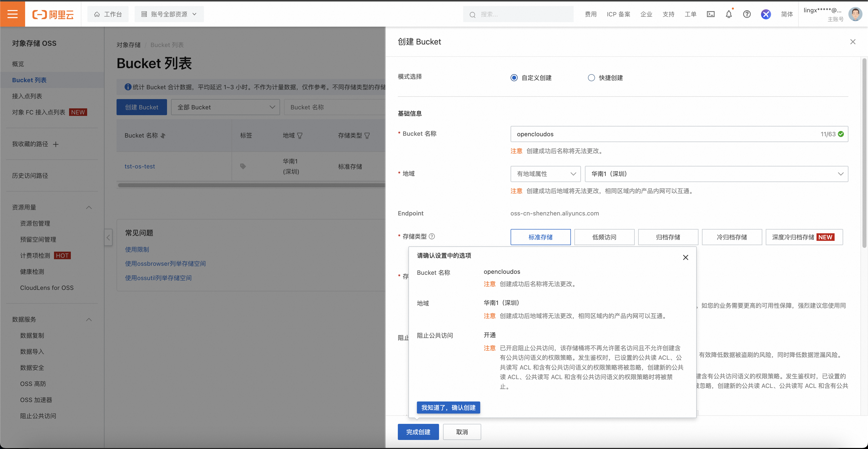Click Create Bucket button in list page
868x449 pixels.
[x=141, y=107]
